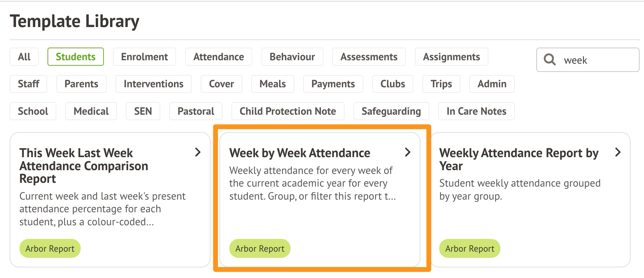Filter templates by SEN

point(143,111)
